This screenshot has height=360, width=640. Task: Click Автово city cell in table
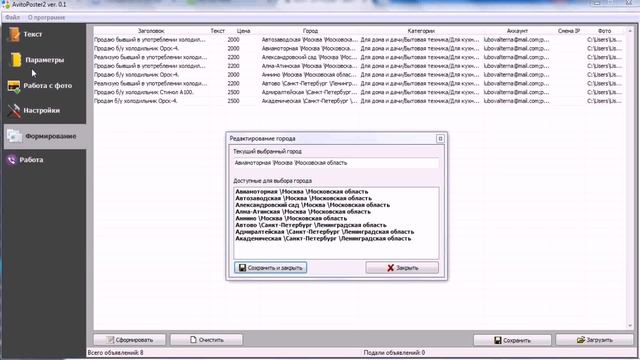pos(309,83)
